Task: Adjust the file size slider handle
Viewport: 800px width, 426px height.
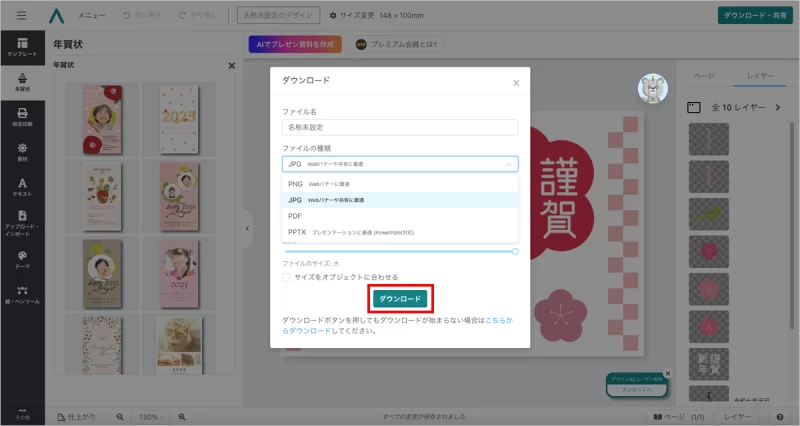Action: click(515, 251)
